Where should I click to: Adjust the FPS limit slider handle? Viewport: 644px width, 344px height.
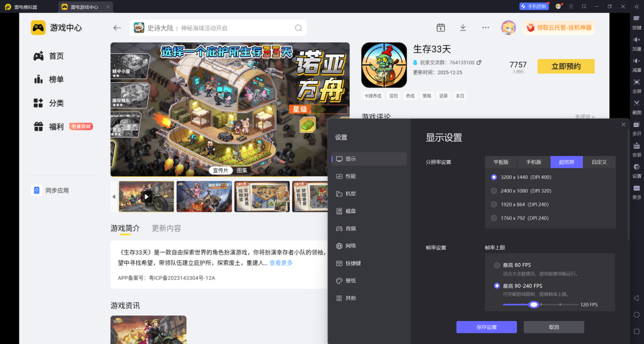[533, 304]
